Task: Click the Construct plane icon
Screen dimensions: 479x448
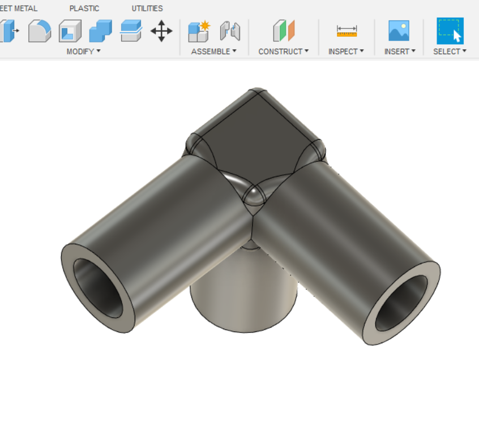Action: 282,32
